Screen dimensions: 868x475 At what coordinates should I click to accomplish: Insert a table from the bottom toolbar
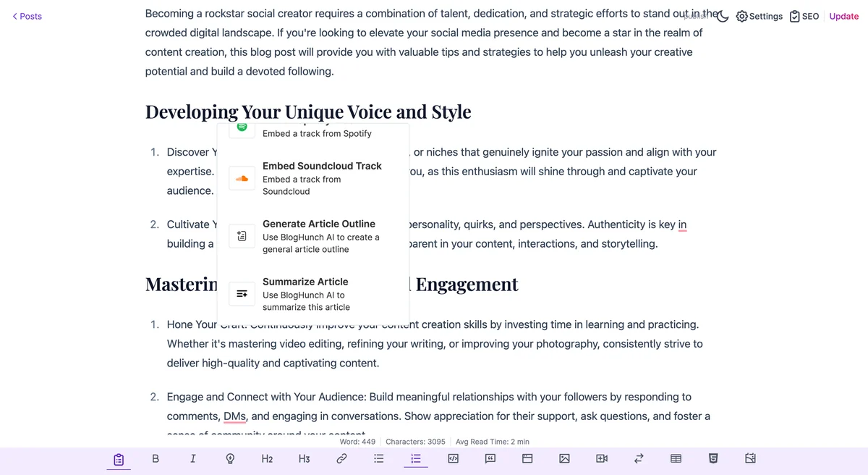tap(676, 458)
